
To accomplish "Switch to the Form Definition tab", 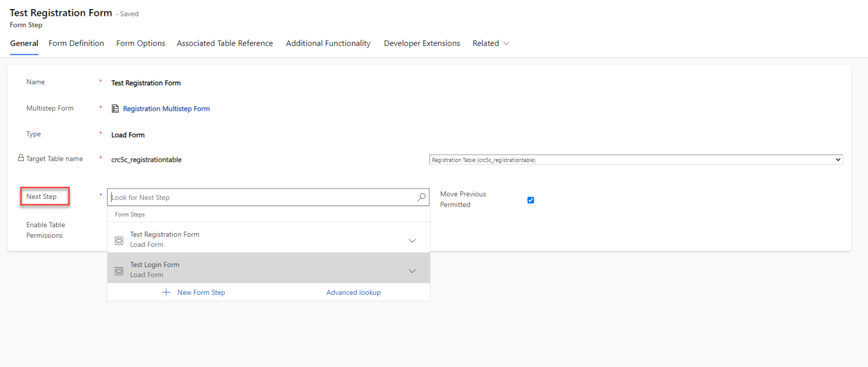I will click(76, 43).
